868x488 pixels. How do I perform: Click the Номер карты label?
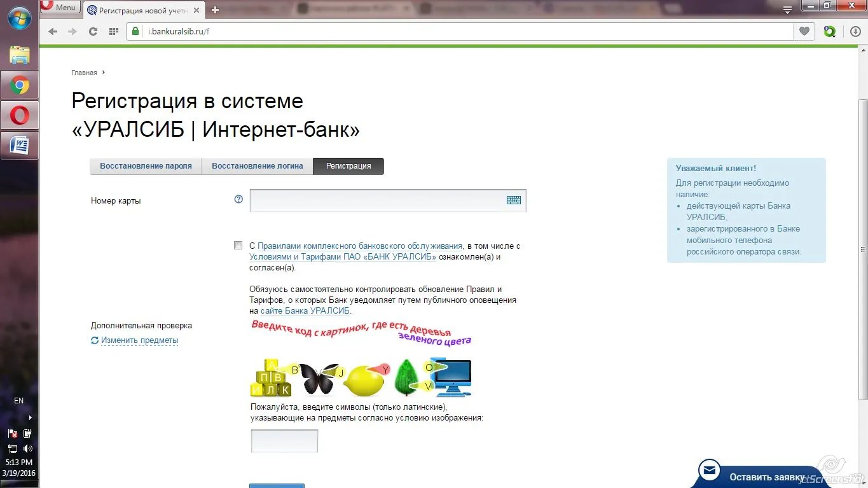(116, 201)
